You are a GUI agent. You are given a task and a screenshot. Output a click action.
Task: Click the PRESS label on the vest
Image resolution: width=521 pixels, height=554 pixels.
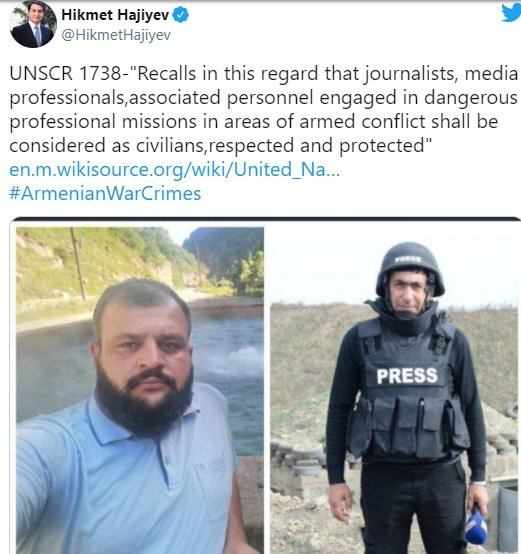[x=407, y=376]
